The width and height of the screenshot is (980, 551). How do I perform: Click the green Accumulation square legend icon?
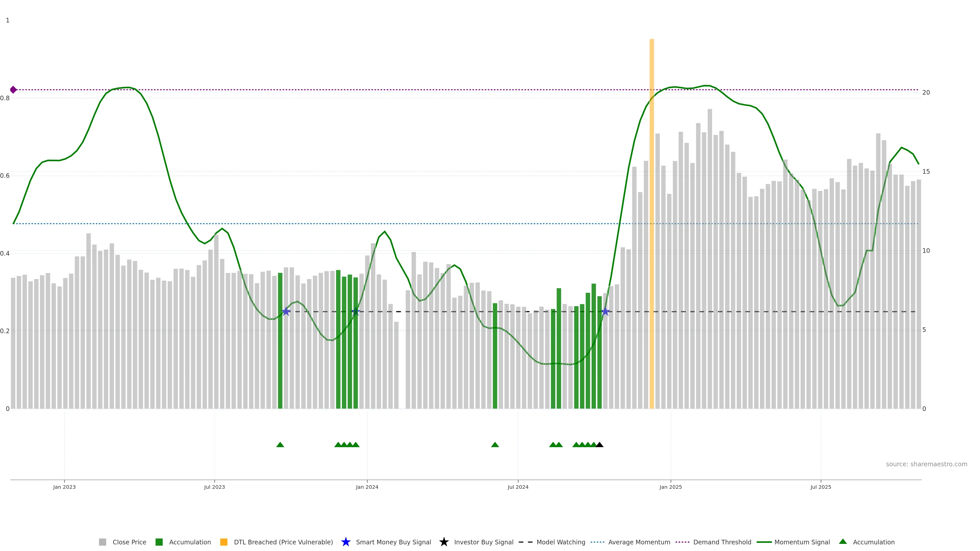159,542
